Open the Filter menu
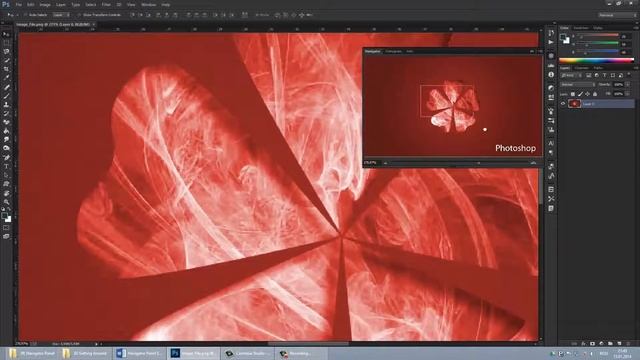 (x=106, y=4)
